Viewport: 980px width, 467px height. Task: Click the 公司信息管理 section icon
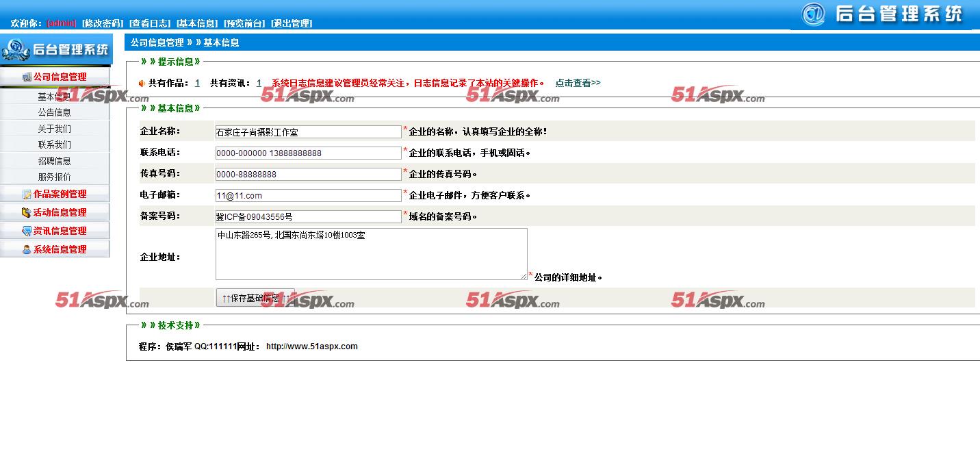coord(27,77)
